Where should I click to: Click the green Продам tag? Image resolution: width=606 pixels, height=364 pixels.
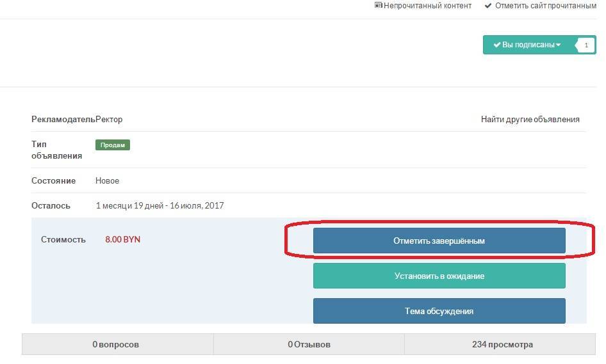click(x=113, y=145)
